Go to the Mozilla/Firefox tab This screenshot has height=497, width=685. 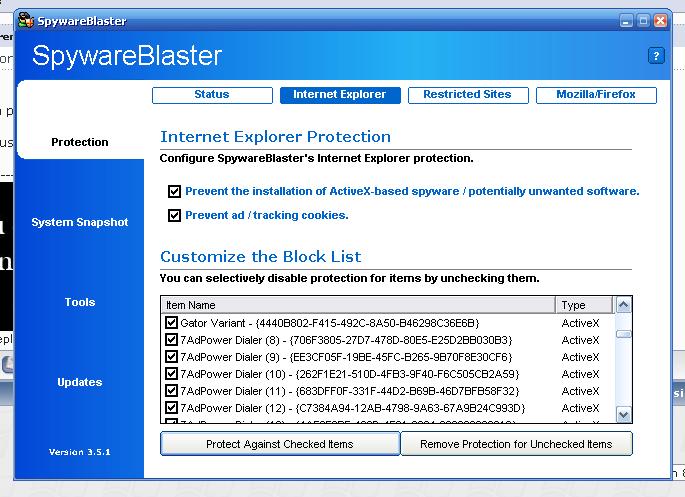[596, 95]
